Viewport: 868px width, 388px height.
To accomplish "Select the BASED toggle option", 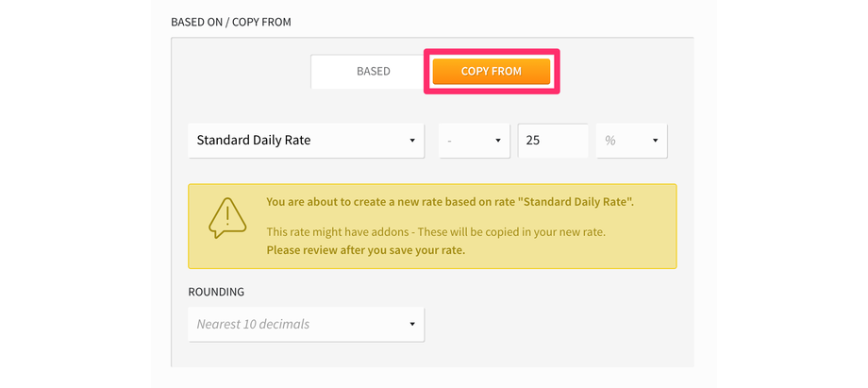I will (373, 72).
